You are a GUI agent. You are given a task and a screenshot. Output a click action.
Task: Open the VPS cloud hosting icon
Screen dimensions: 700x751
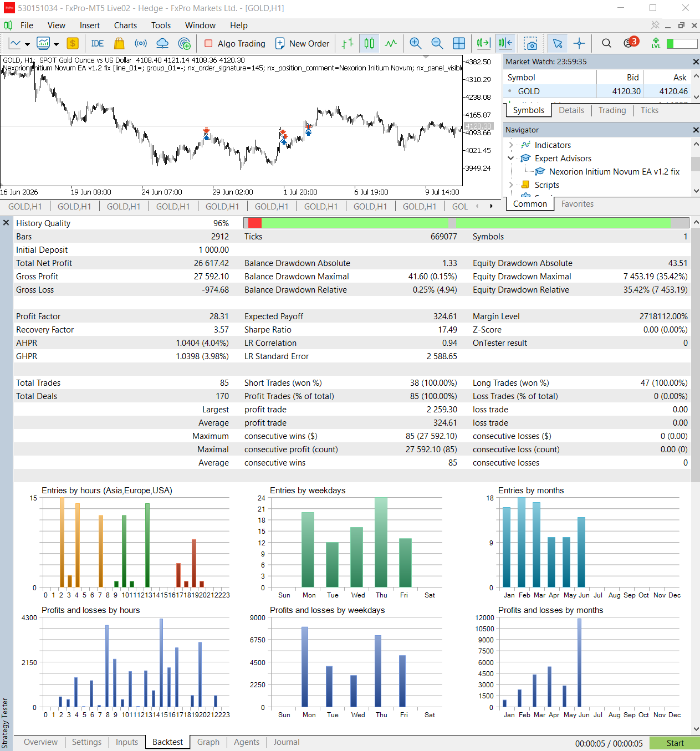click(x=162, y=43)
